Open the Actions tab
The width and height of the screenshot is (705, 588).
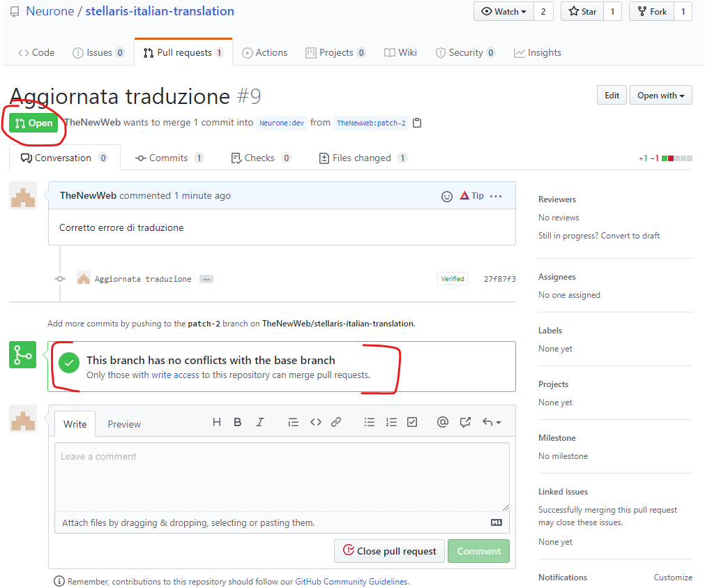(x=265, y=52)
